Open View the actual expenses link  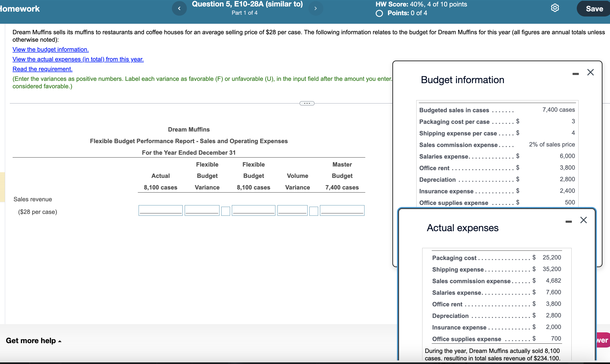(78, 59)
